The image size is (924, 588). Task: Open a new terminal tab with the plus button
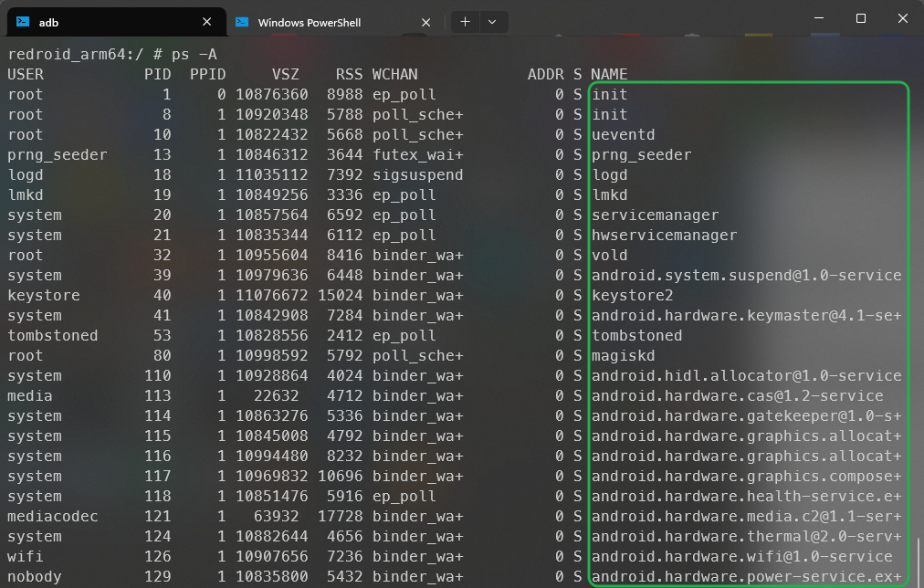click(465, 22)
